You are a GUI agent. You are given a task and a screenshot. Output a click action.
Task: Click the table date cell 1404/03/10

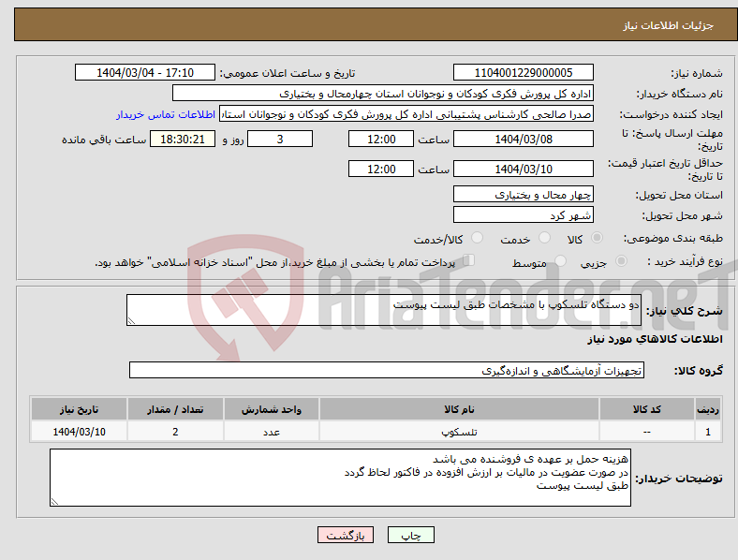[x=79, y=432]
